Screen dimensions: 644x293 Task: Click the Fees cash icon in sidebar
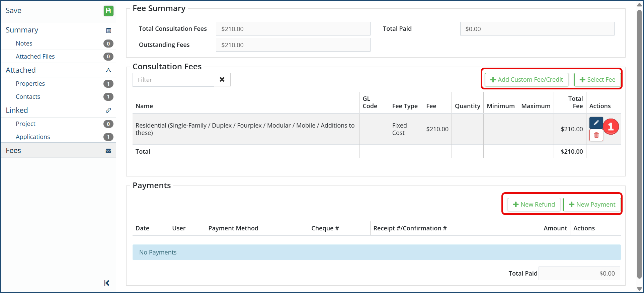pyautogui.click(x=108, y=151)
